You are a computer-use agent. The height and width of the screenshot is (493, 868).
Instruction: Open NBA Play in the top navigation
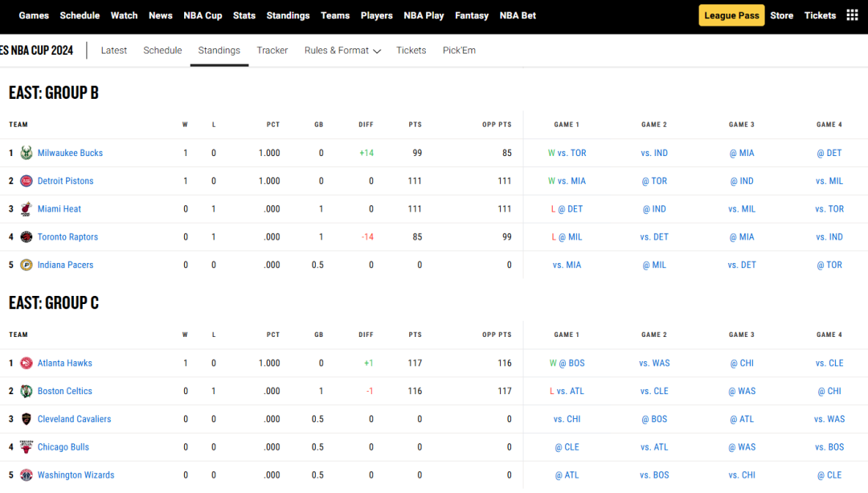(x=424, y=15)
